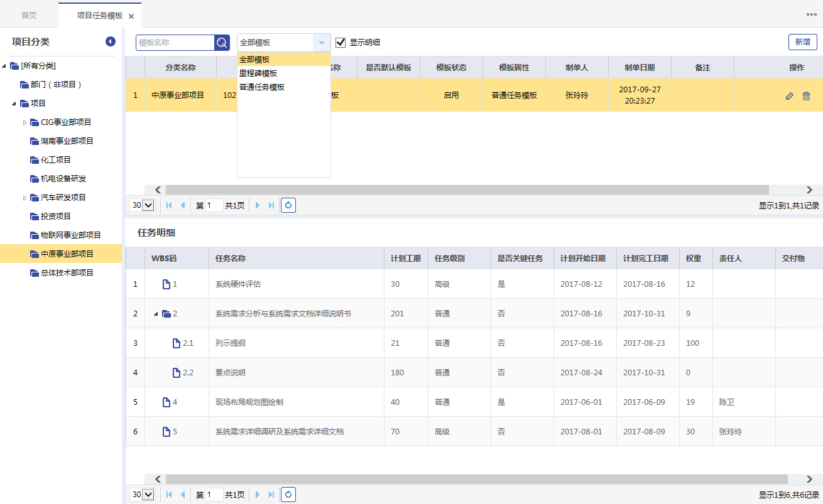
Task: Open the page size selector in upper pager
Action: pos(143,205)
